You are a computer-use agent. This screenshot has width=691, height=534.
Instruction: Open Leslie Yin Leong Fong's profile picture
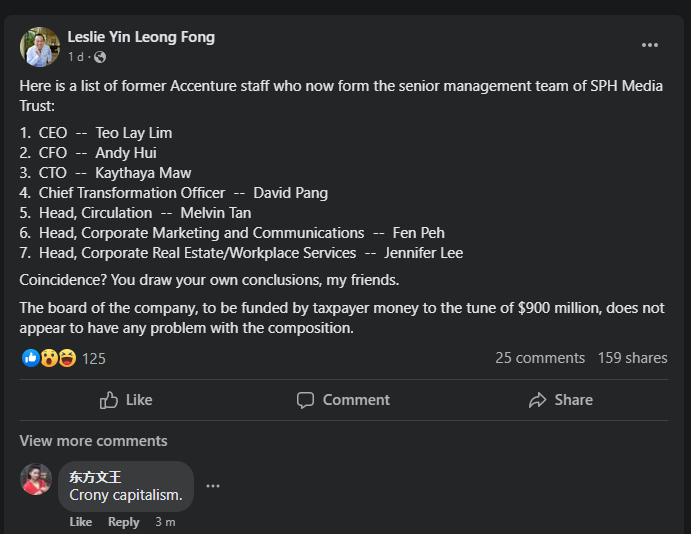coord(39,46)
